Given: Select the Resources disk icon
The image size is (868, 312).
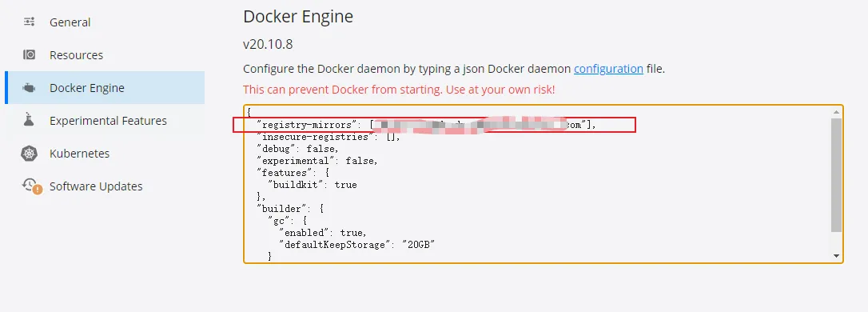Looking at the screenshot, I should point(30,55).
